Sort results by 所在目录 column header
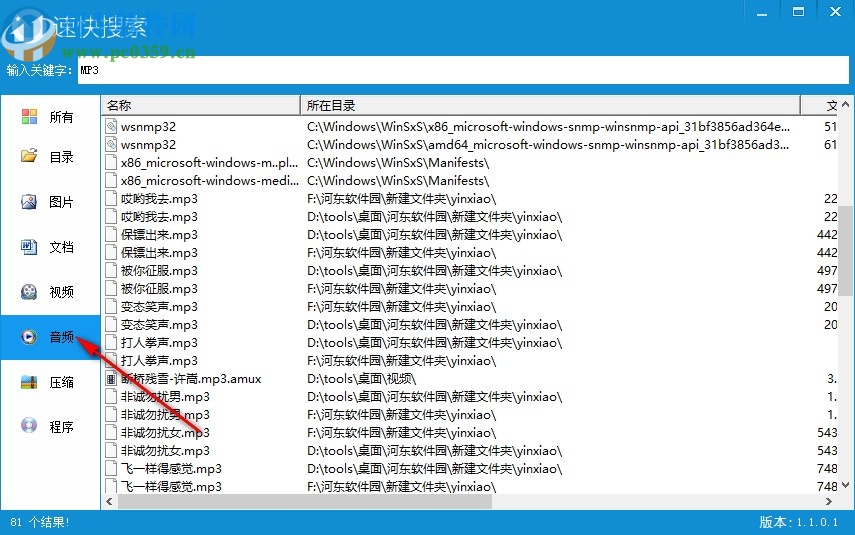The image size is (855, 535). 550,105
